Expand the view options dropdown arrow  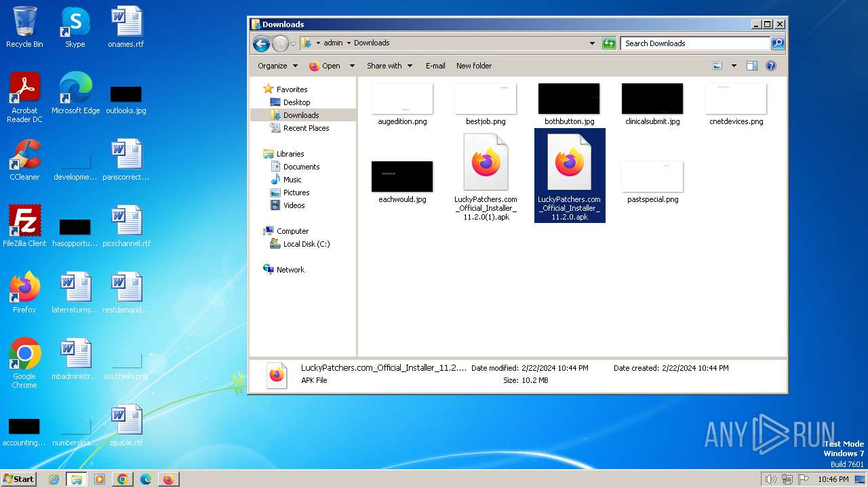point(734,66)
